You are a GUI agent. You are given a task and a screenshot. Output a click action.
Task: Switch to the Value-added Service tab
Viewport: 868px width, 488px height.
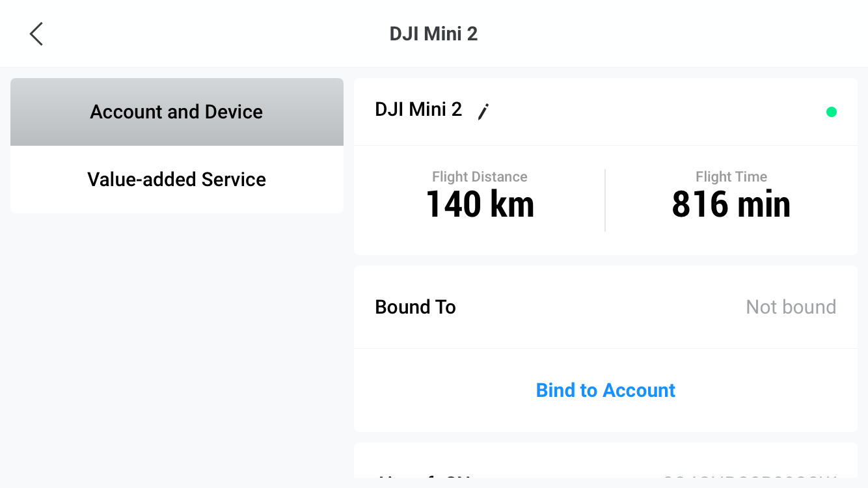click(176, 180)
